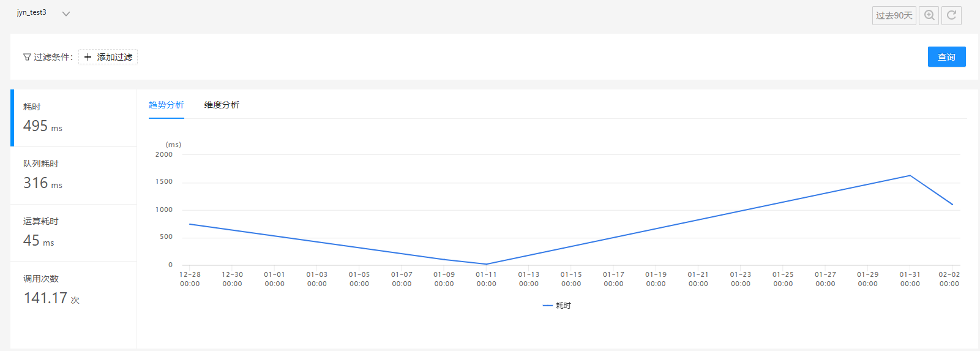The height and width of the screenshot is (351, 980).
Task: Select the 调用次数 141.17 metric card
Action: point(73,290)
